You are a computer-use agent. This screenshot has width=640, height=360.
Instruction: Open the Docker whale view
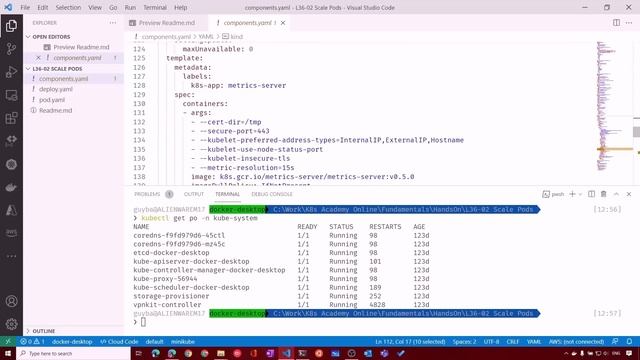tap(11, 187)
